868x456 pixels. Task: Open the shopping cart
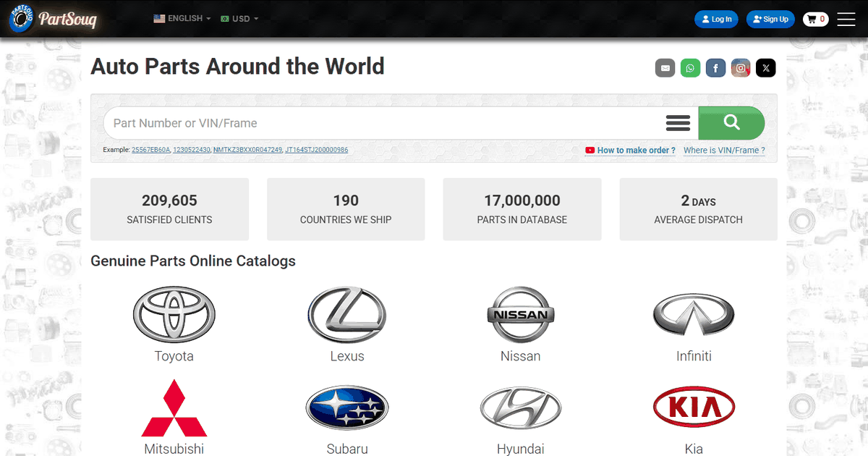point(815,20)
